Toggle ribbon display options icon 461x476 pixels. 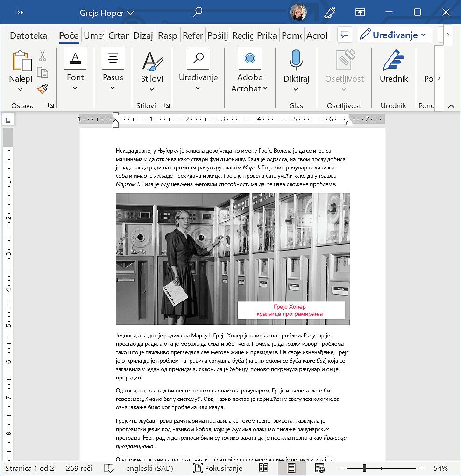[x=360, y=12]
